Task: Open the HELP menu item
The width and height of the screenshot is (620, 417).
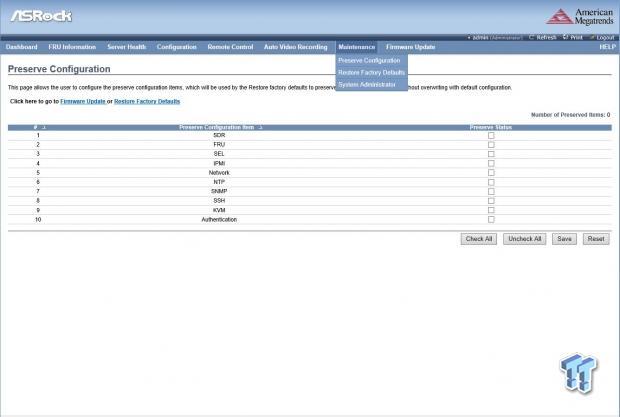Action: (x=607, y=47)
